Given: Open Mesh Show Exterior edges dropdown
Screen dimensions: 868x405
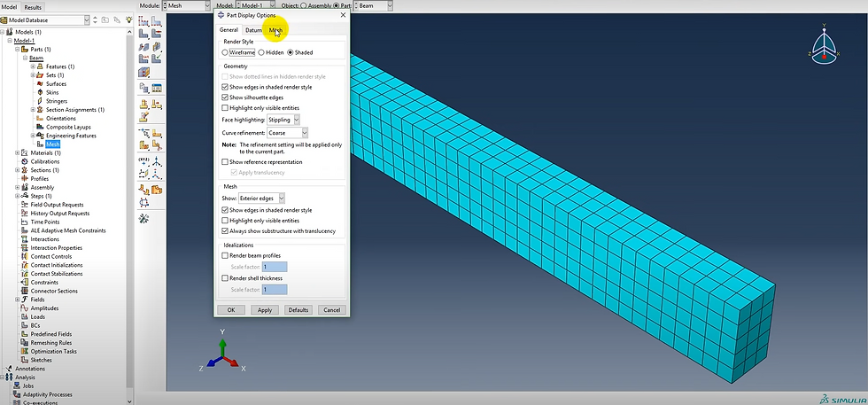Looking at the screenshot, I should click(262, 198).
